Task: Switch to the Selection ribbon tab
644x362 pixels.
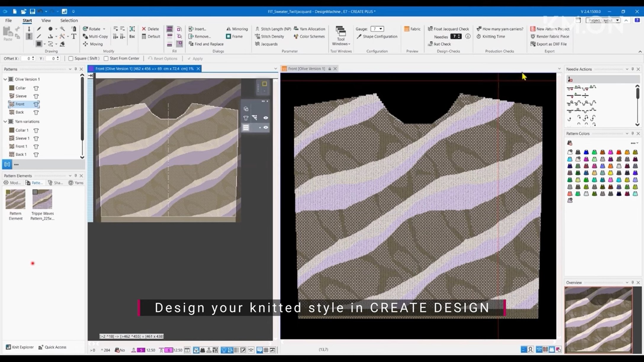Action: (x=69, y=20)
